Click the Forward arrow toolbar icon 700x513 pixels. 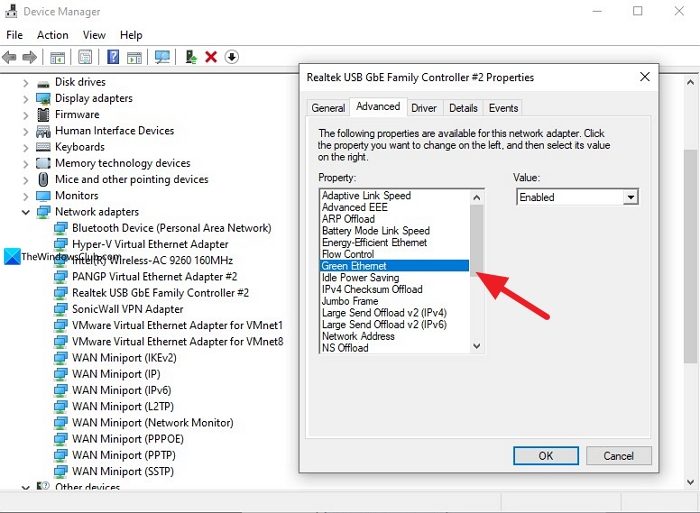pos(29,57)
